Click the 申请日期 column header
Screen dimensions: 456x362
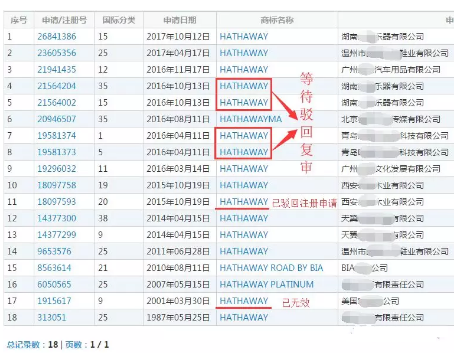pyautogui.click(x=180, y=20)
